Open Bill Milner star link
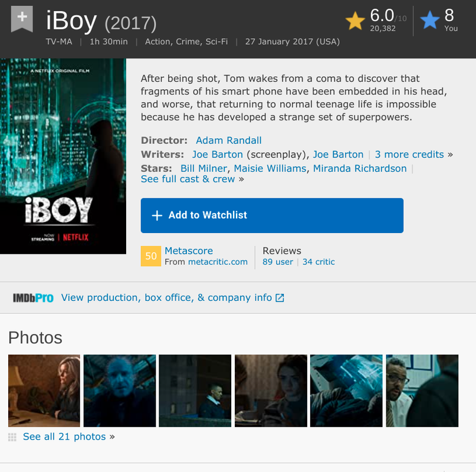The image size is (476, 472). 203,168
